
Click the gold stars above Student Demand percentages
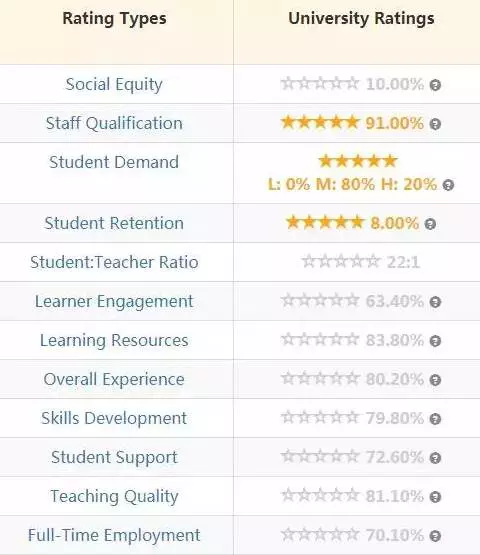tap(358, 161)
